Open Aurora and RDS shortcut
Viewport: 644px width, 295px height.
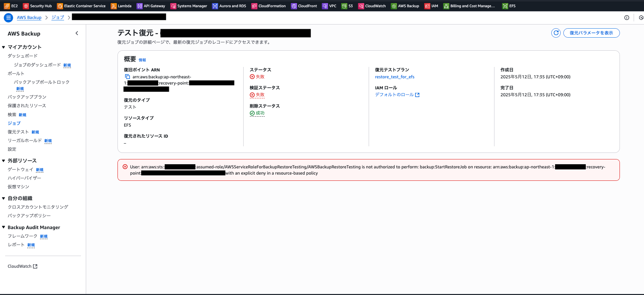pos(229,6)
